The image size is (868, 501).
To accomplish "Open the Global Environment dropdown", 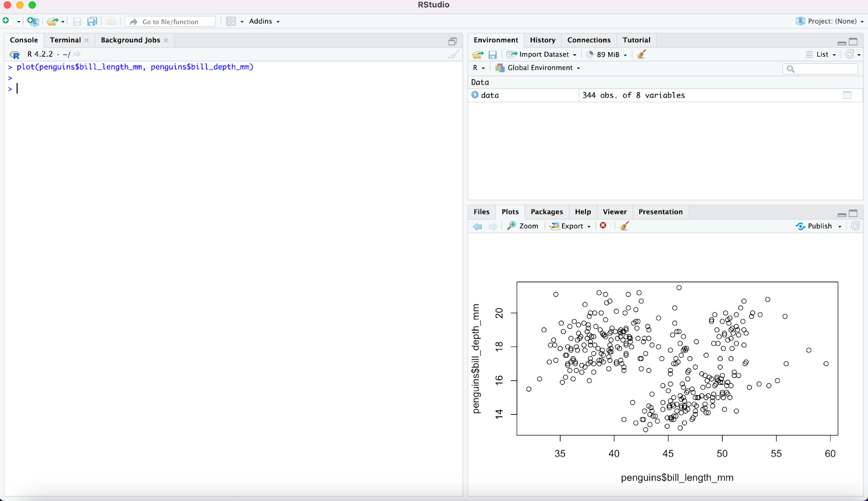I will (538, 68).
